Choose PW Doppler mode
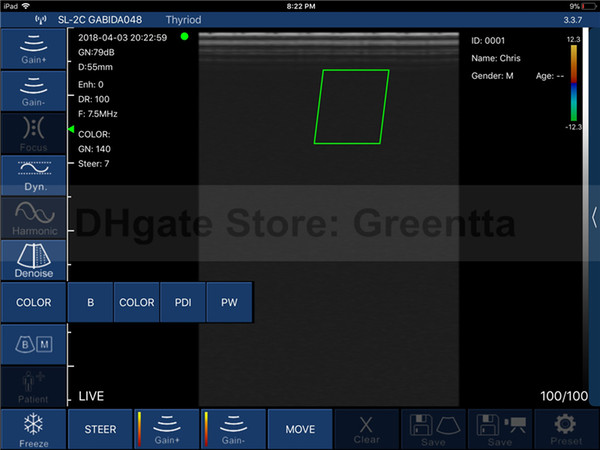600x450 pixels. point(229,303)
